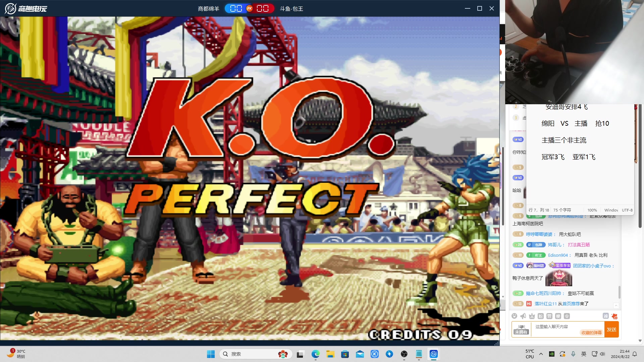Click the megaphone broadcast icon
Viewport: 644px width, 362px height.
[x=523, y=316]
